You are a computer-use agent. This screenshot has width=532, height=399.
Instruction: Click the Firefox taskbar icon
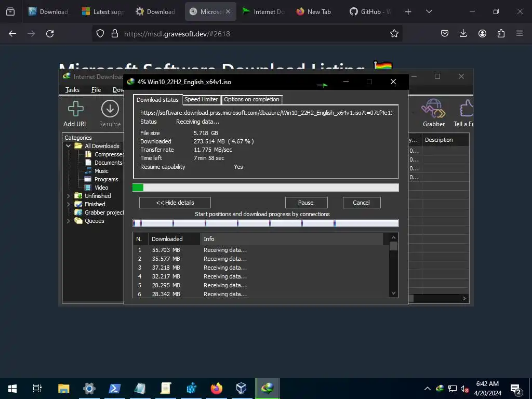[216, 389]
